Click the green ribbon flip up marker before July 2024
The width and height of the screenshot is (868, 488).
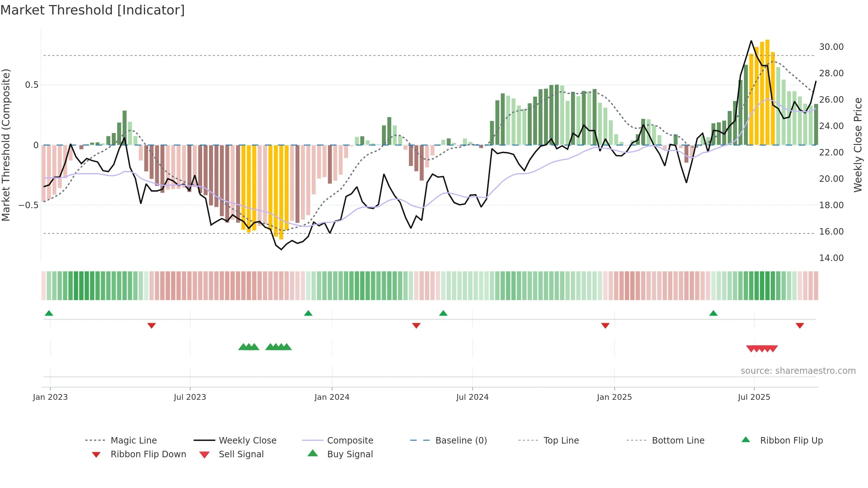[x=443, y=313]
